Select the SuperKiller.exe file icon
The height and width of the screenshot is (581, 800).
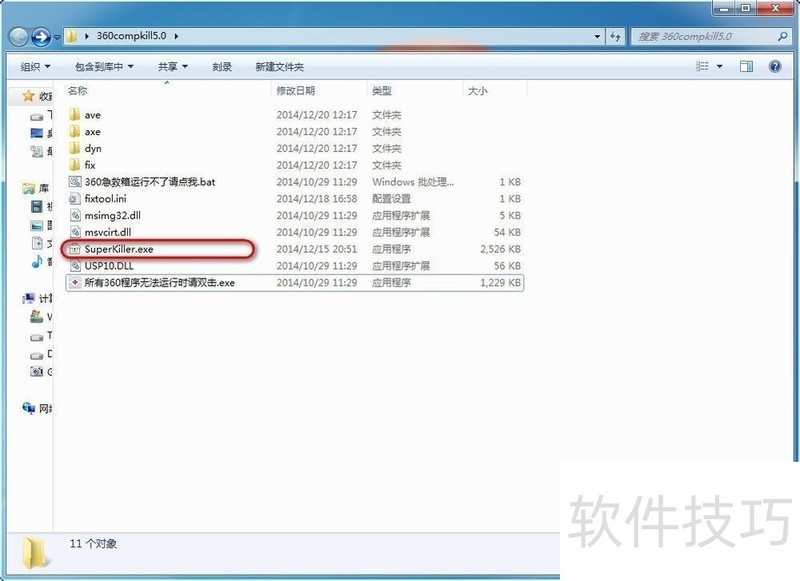click(75, 249)
